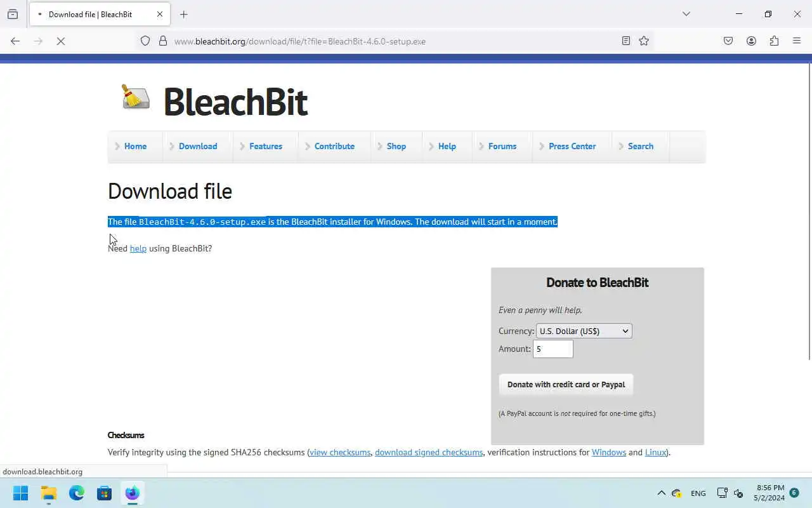Click the 'Download file' page heading

(170, 191)
